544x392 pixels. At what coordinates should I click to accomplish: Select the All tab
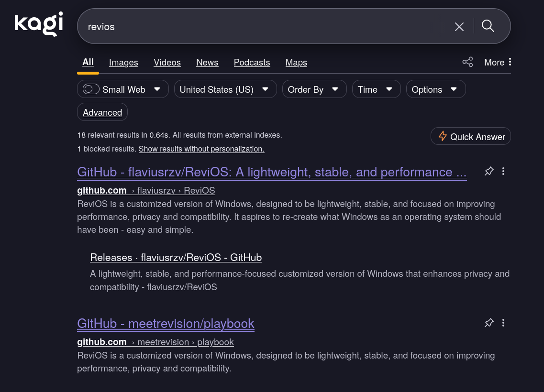pos(88,63)
